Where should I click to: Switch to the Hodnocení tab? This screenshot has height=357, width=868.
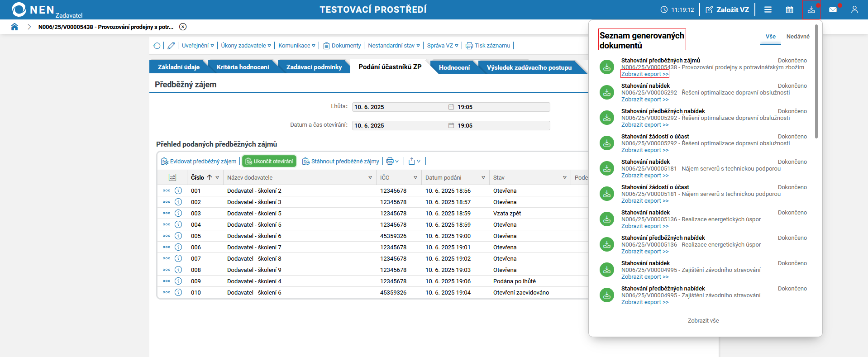454,67
